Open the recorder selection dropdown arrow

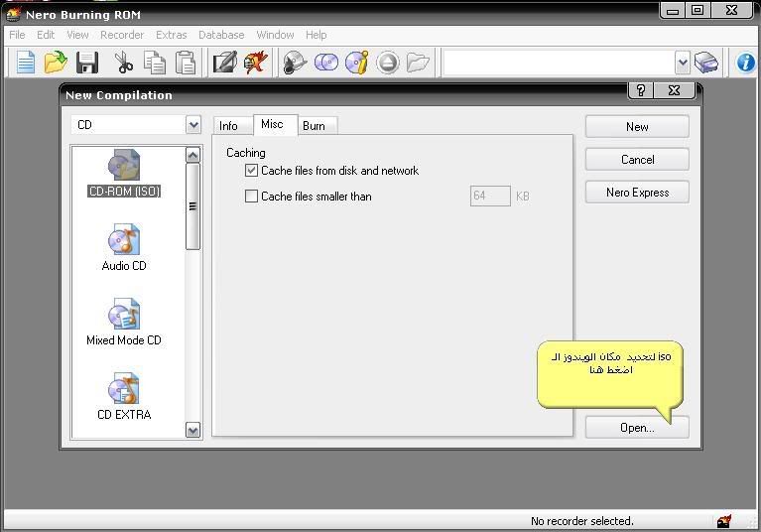(x=683, y=63)
